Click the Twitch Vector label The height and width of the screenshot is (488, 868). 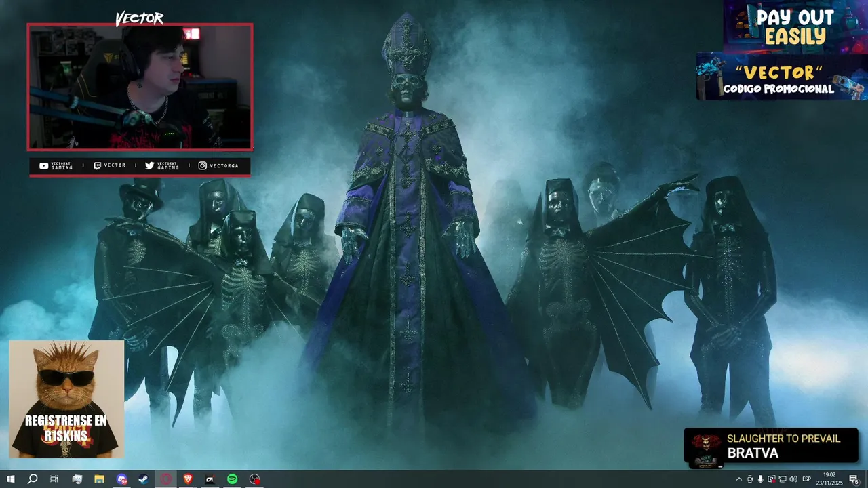tap(110, 165)
